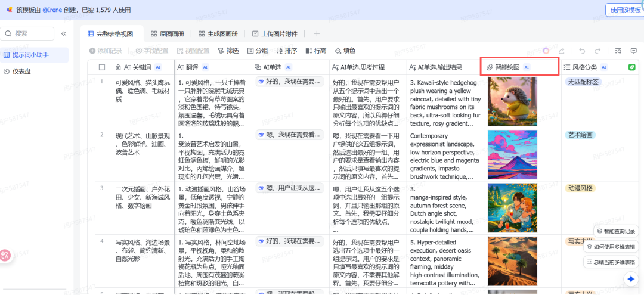Select 提示词小助手 in the sidebar
Viewport: 644px width, 295px height.
coord(35,55)
